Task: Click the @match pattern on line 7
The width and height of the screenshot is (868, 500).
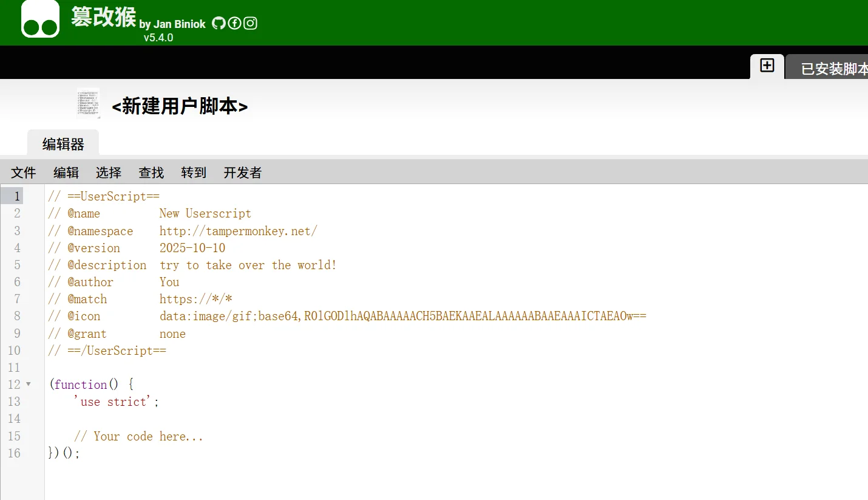Action: [x=194, y=298]
